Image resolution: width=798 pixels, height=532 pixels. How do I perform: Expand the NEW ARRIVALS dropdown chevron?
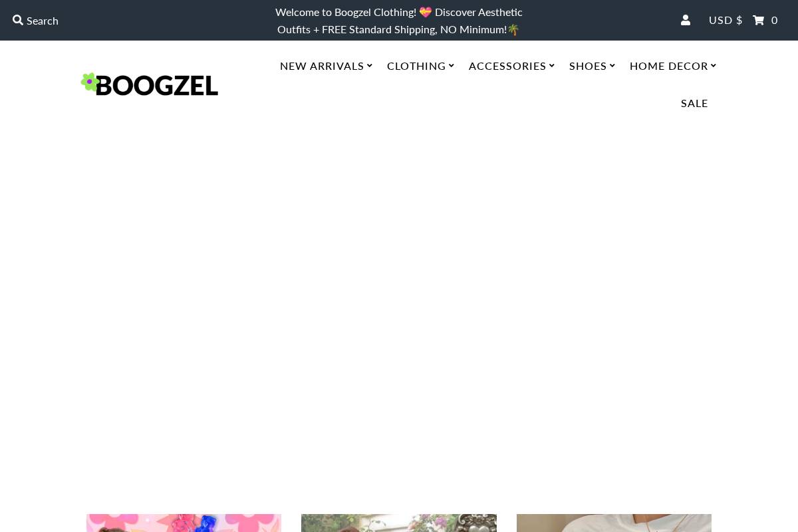(x=370, y=65)
